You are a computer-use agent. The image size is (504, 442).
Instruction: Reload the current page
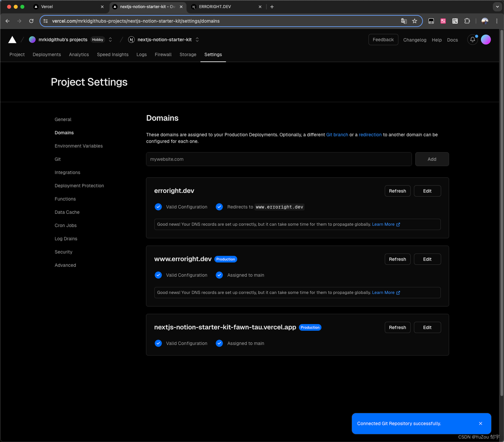tap(31, 21)
